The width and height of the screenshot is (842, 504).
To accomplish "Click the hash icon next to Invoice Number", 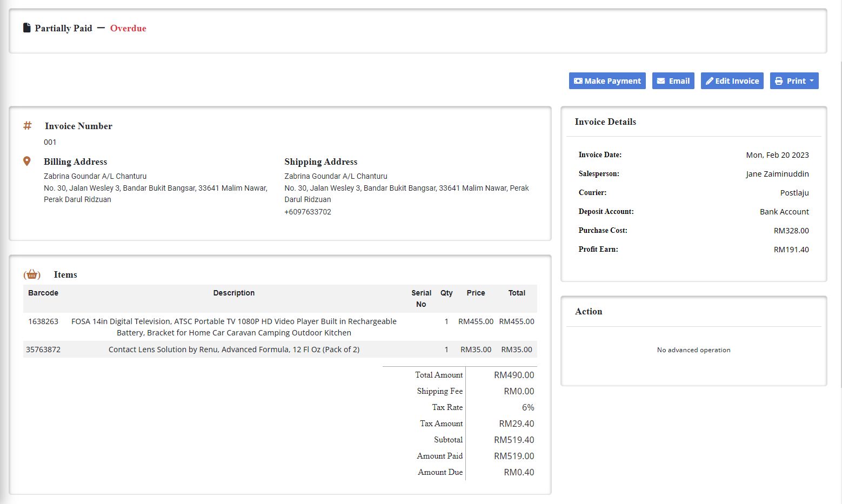I will coord(28,125).
